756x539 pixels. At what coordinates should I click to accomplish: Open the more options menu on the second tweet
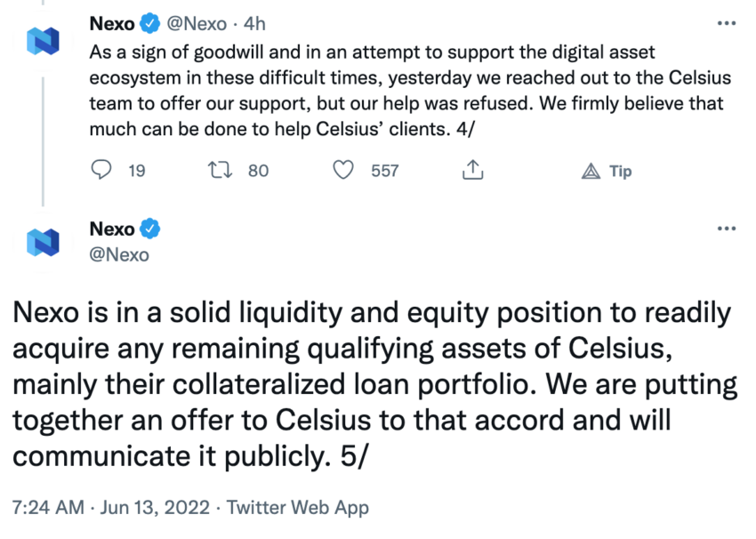pos(726,229)
